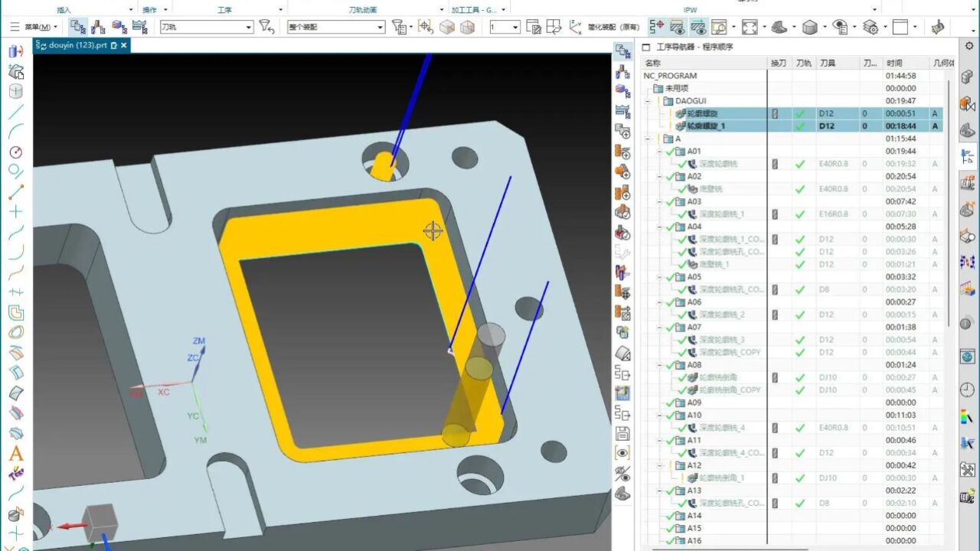This screenshot has height=551, width=980.
Task: Select the Text tool A icon
Action: click(15, 454)
